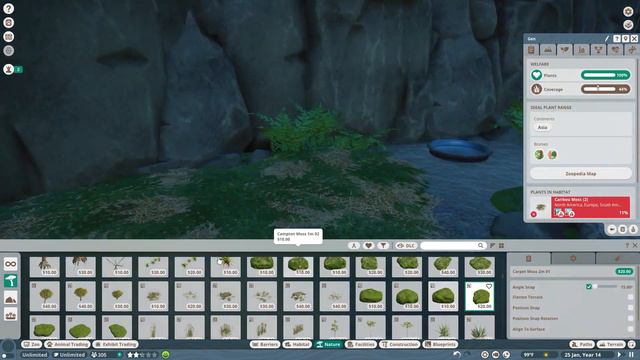Rename habitat Gen with the pencil icon
Viewport: 640px width, 360px height.
[607, 39]
